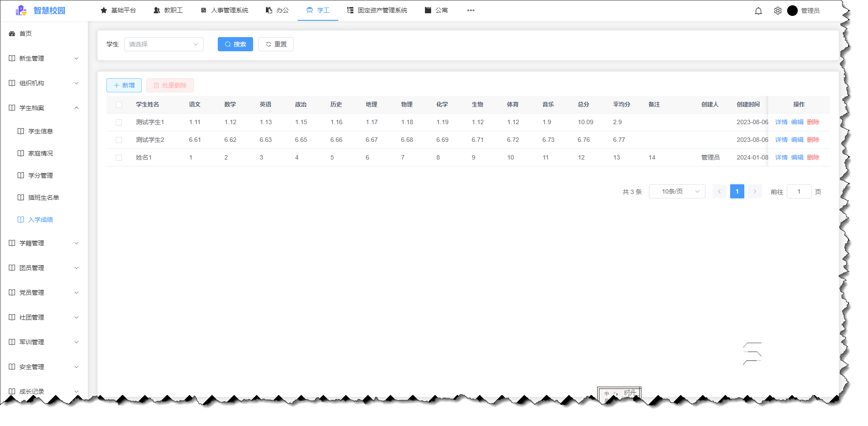Go to the next page using the right arrow
Screen dimensions: 868x426
click(754, 191)
